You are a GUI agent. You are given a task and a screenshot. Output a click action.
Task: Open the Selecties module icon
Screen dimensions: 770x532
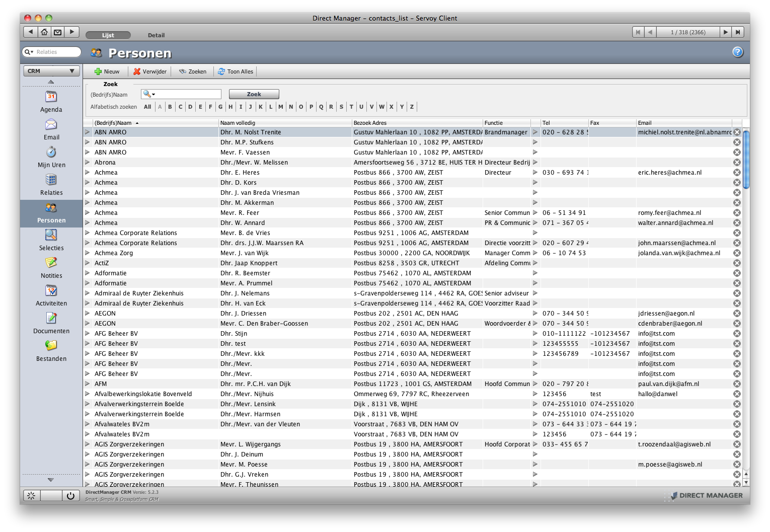(51, 235)
